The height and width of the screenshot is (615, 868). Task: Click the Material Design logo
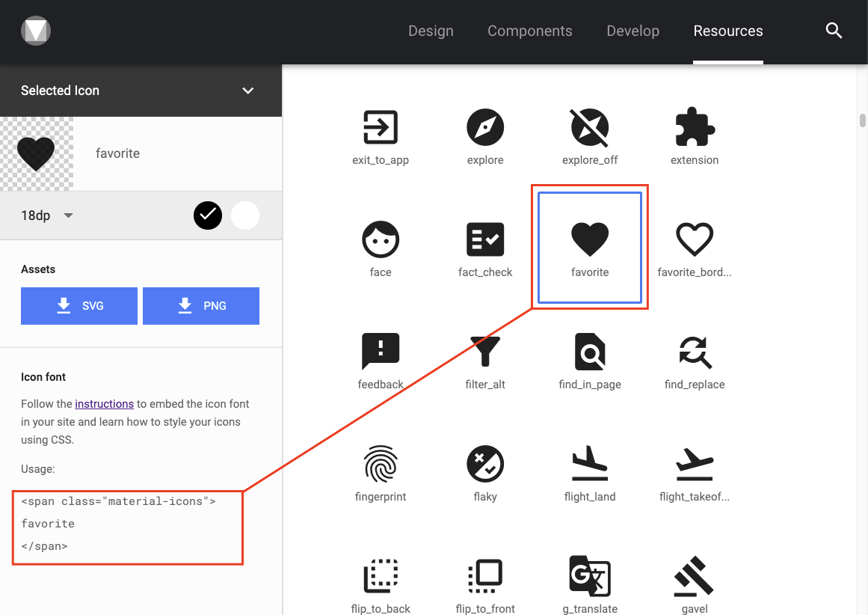[x=36, y=31]
